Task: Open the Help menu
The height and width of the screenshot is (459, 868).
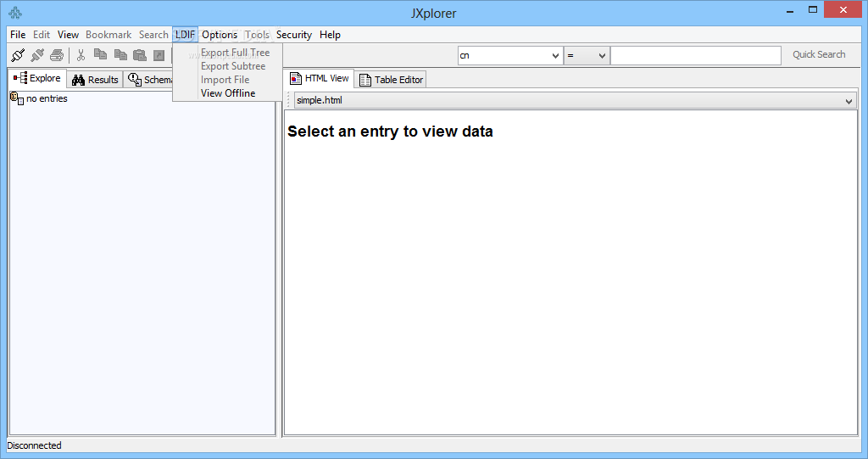Action: click(330, 35)
